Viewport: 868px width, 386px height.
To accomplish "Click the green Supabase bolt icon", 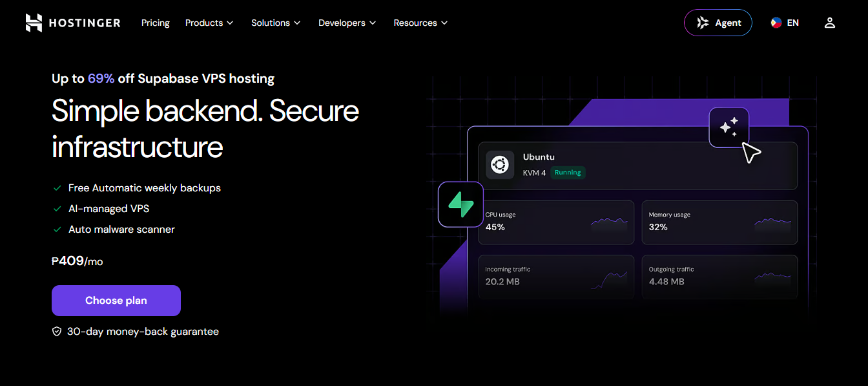I will click(461, 204).
